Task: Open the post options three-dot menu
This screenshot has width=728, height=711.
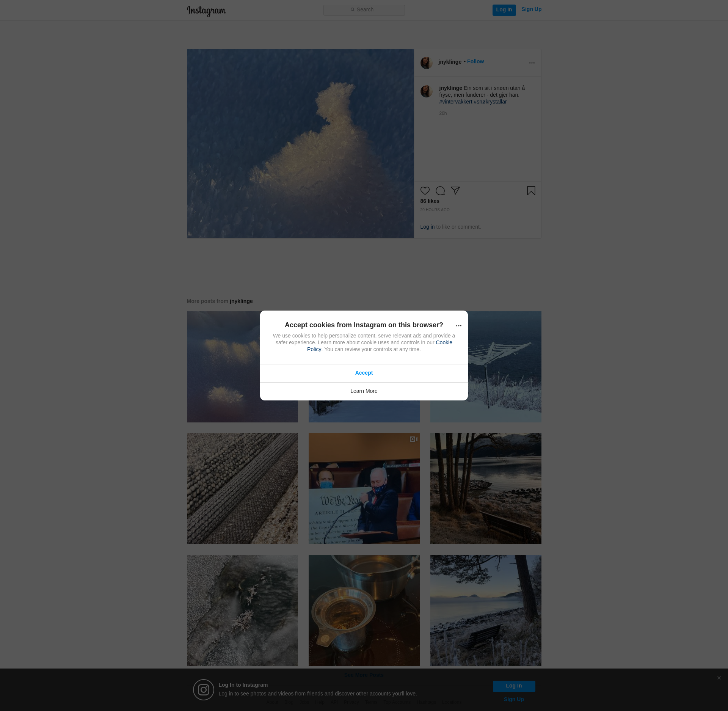Action: [532, 63]
